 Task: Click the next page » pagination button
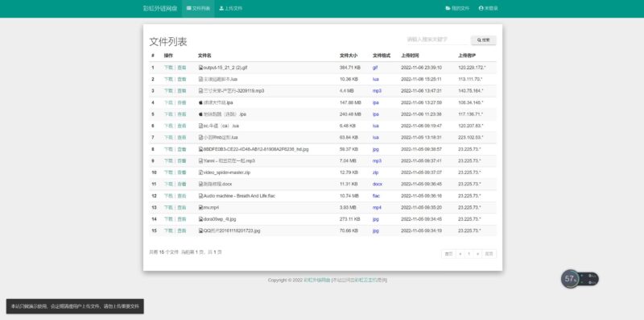tap(477, 254)
